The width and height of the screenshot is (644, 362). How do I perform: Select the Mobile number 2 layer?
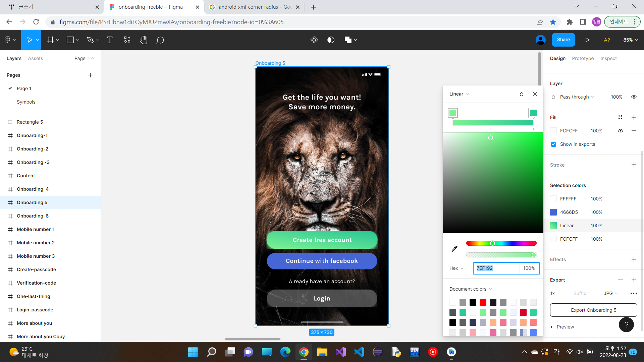[36, 243]
